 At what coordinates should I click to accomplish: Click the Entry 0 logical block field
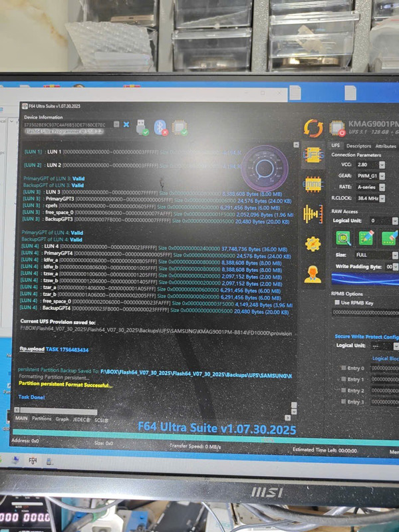pos(385,368)
